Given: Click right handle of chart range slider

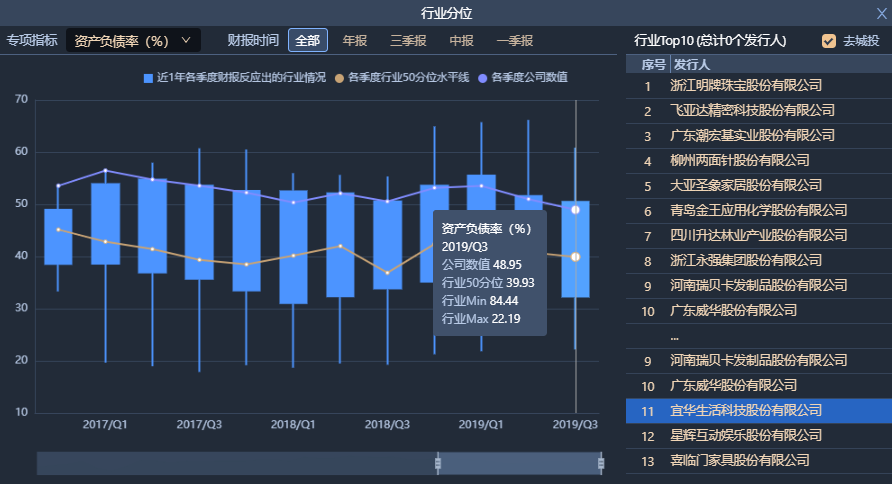Looking at the screenshot, I should click(601, 463).
